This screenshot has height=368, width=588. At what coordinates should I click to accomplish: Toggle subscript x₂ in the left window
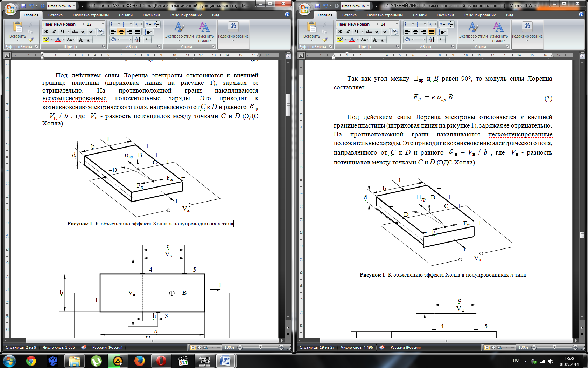point(83,32)
